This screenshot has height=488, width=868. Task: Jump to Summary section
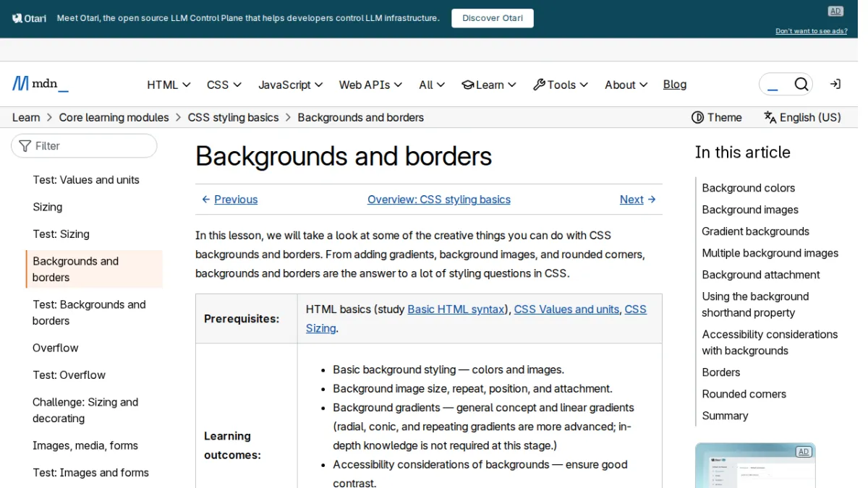point(725,416)
